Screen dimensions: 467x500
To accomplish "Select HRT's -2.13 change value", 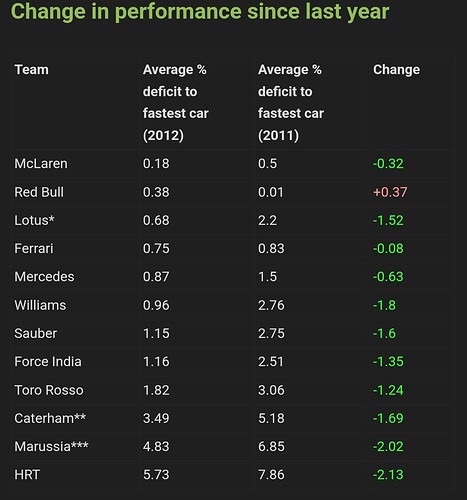I will point(388,475).
